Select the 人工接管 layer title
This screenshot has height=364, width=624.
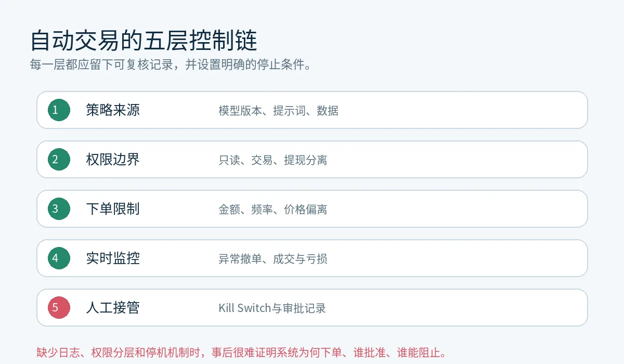point(113,307)
